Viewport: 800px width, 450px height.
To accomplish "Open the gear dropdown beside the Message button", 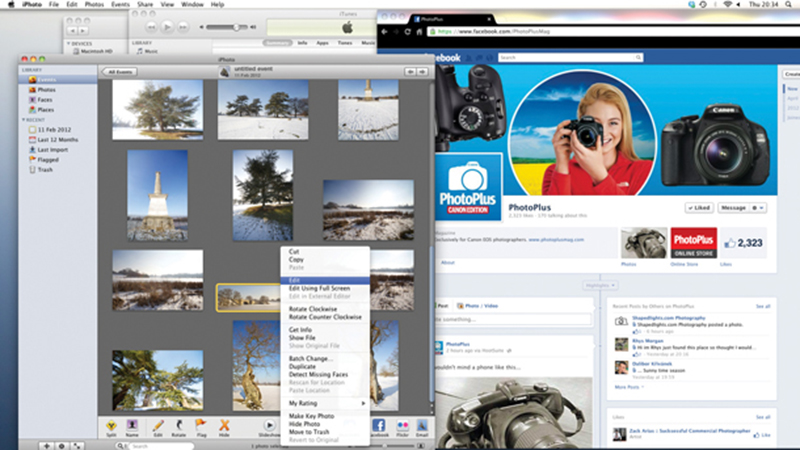I will click(758, 208).
